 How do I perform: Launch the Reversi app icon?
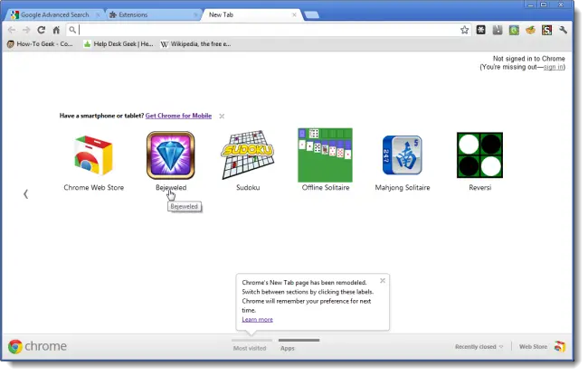click(x=479, y=155)
